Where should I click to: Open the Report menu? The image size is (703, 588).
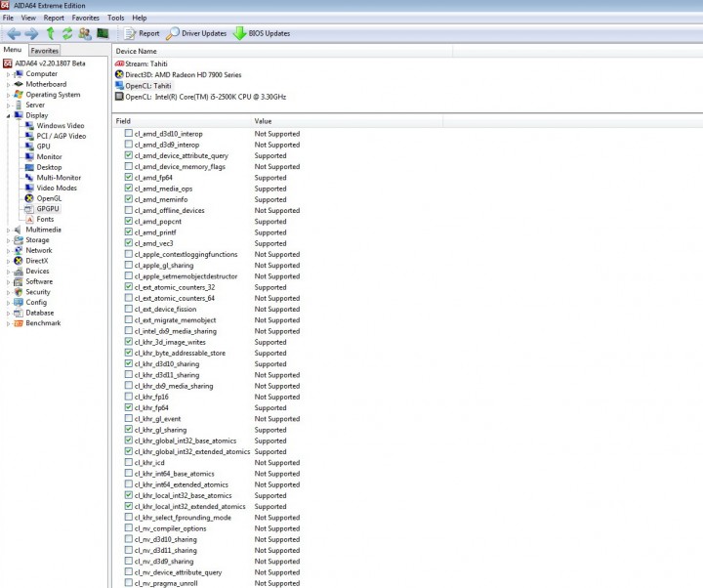pos(54,18)
